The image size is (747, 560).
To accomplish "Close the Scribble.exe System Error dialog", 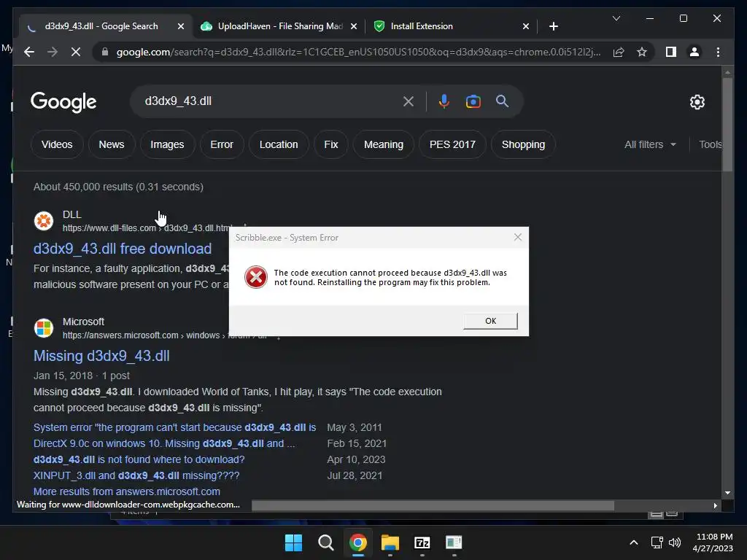I will point(518,237).
